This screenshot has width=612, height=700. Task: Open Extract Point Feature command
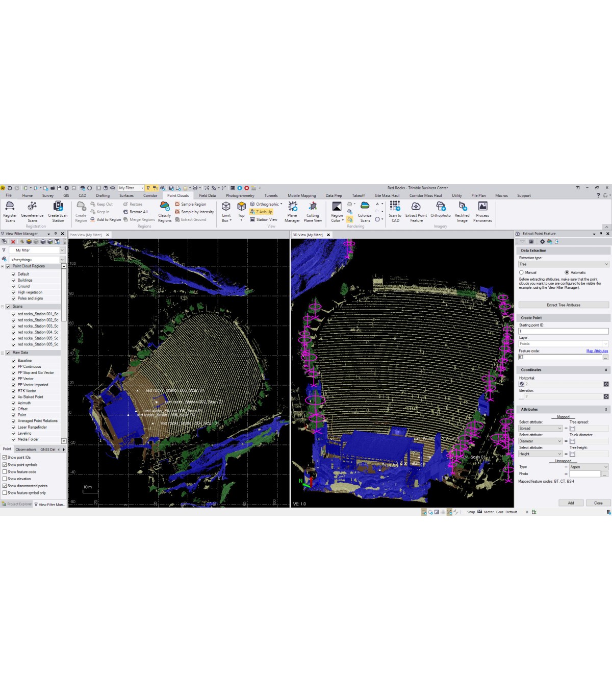click(416, 211)
